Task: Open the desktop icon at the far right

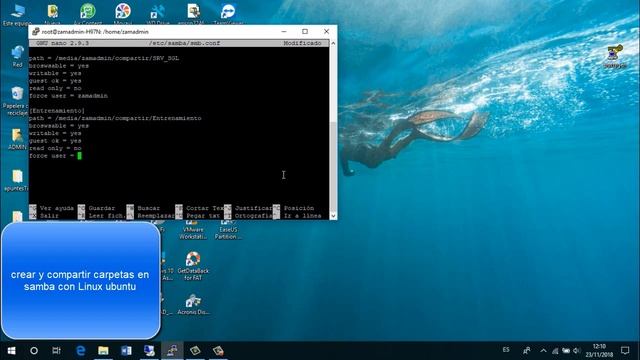Action: 615,56
